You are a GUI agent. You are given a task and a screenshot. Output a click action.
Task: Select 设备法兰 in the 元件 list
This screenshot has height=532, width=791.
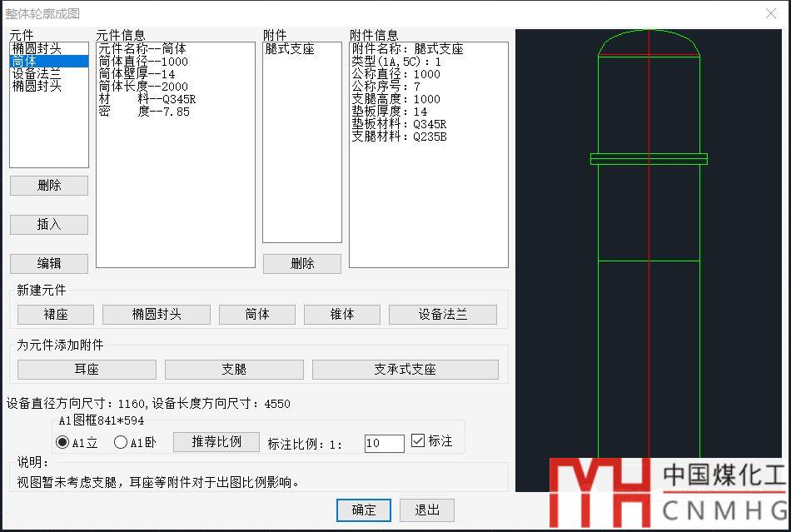36,73
